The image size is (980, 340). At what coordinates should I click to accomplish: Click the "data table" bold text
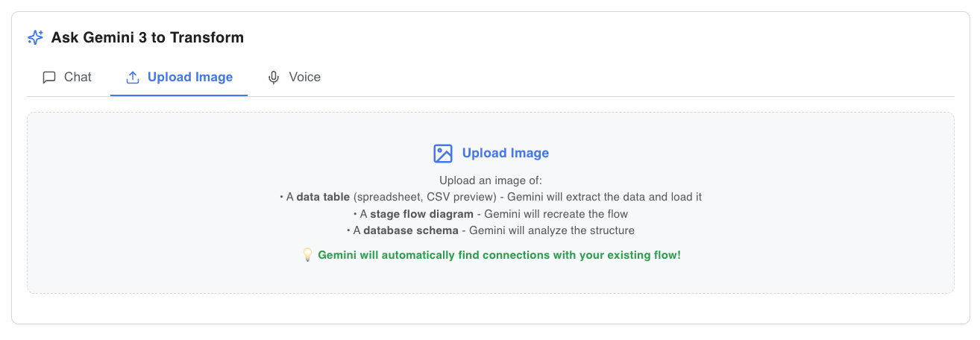point(323,198)
